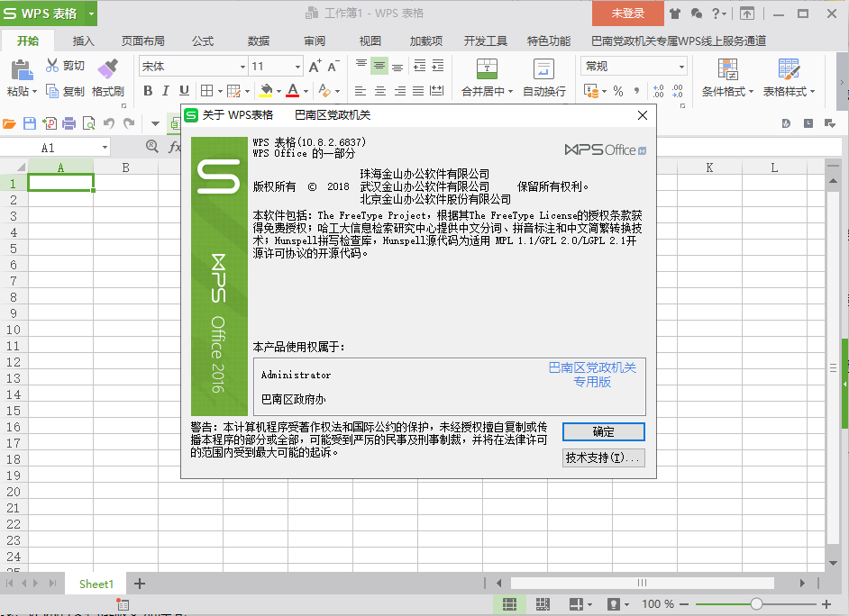Apply the currency number format icon
This screenshot has width=849, height=616.
point(590,91)
